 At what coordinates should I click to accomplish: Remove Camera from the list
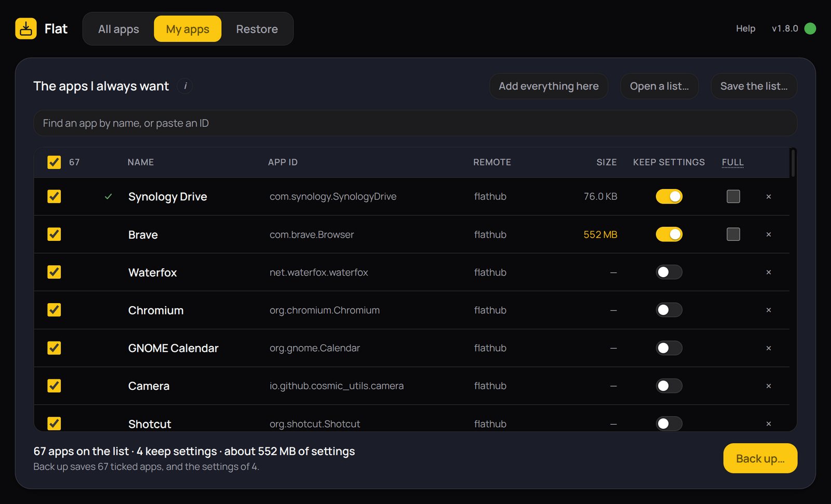[769, 386]
